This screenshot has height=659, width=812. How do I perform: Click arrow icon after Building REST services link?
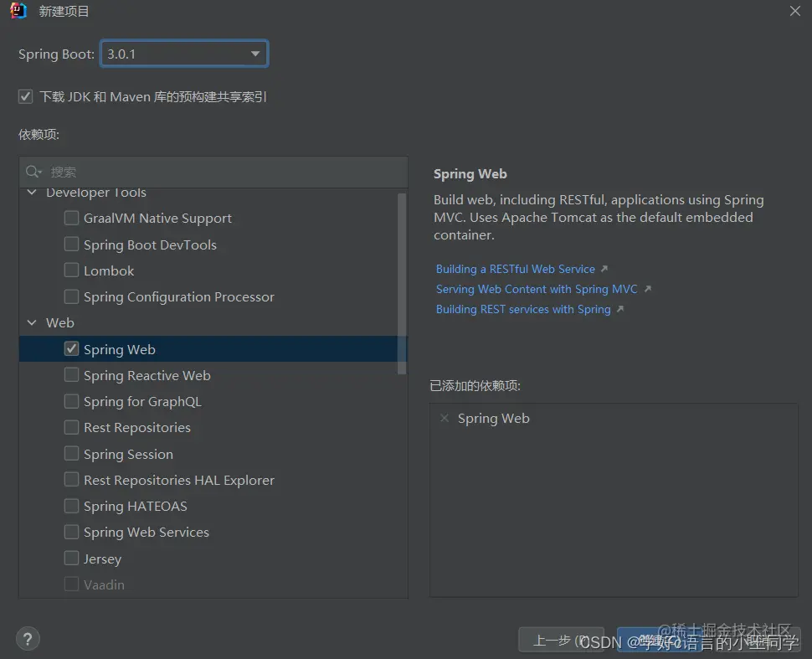[x=619, y=309]
